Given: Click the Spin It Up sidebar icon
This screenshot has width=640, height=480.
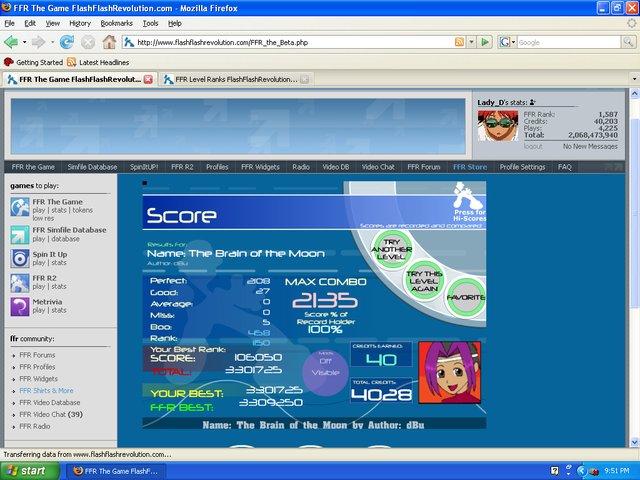Looking at the screenshot, I should click(x=20, y=258).
